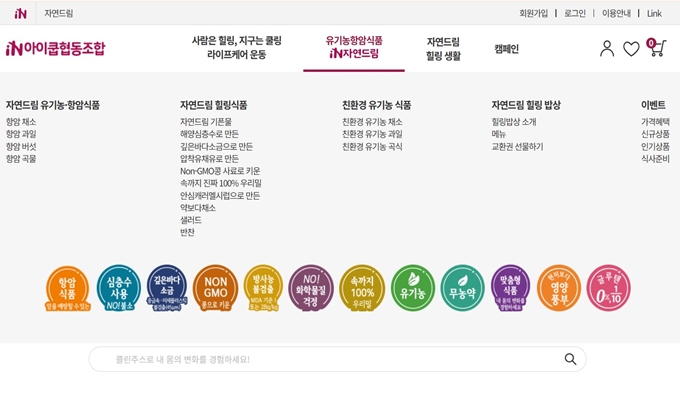Open the 유기농항암식품 iN자연드림 menu
680x400 pixels.
[354, 47]
